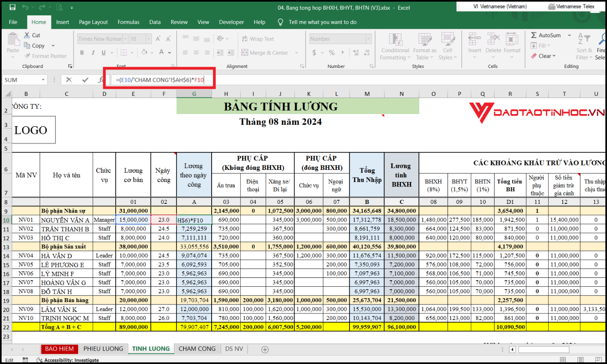Open the Name Box dropdown arrow
Image resolution: width=607 pixels, height=364 pixels.
click(x=43, y=80)
